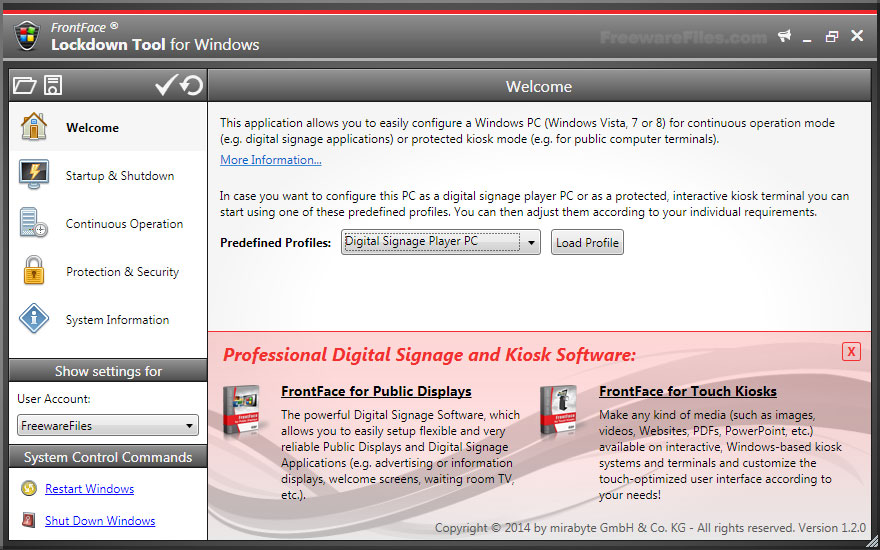Click the Restart Windows icon

[29, 489]
